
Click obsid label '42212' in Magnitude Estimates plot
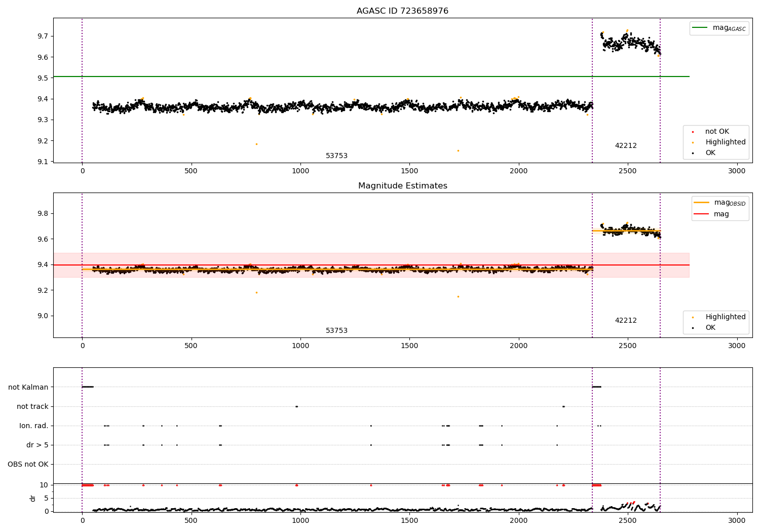point(626,321)
